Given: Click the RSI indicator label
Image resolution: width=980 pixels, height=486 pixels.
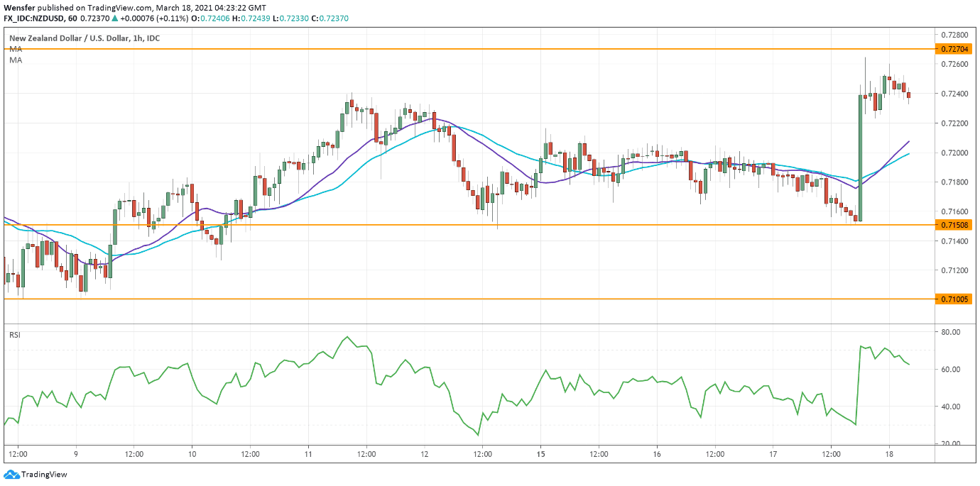Looking at the screenshot, I should 15,334.
